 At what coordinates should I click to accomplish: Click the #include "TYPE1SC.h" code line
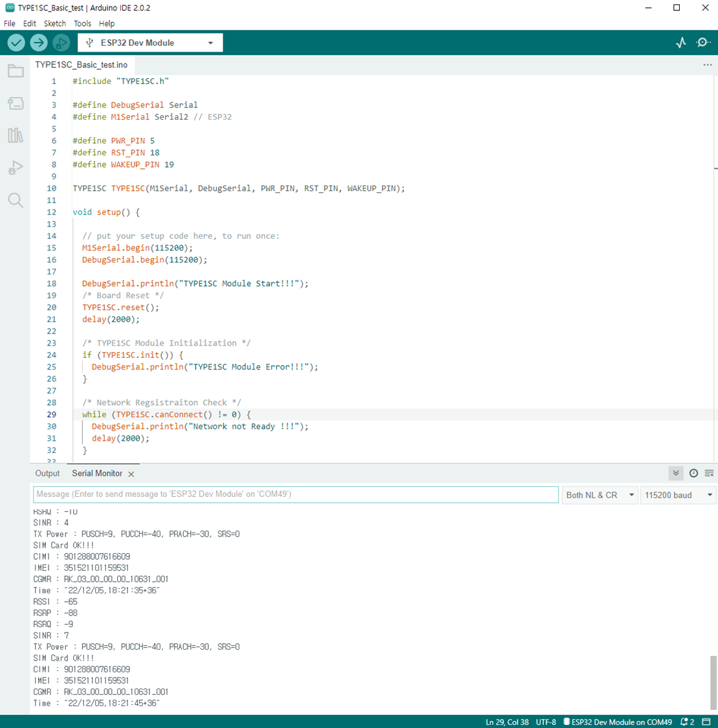(x=121, y=82)
